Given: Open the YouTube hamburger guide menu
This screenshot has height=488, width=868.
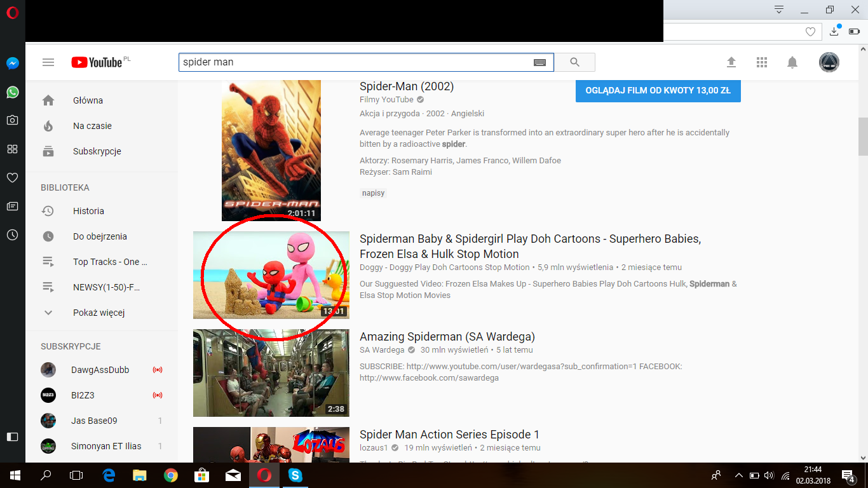Looking at the screenshot, I should pyautogui.click(x=48, y=62).
